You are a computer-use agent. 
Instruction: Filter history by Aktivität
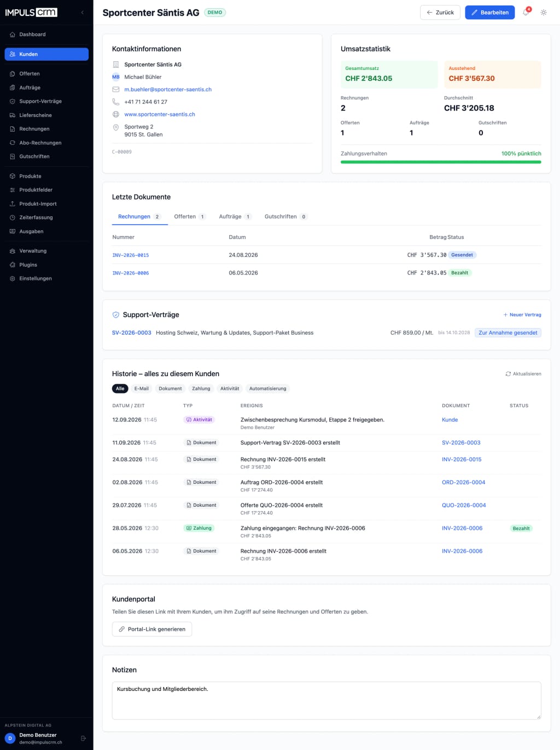point(230,389)
